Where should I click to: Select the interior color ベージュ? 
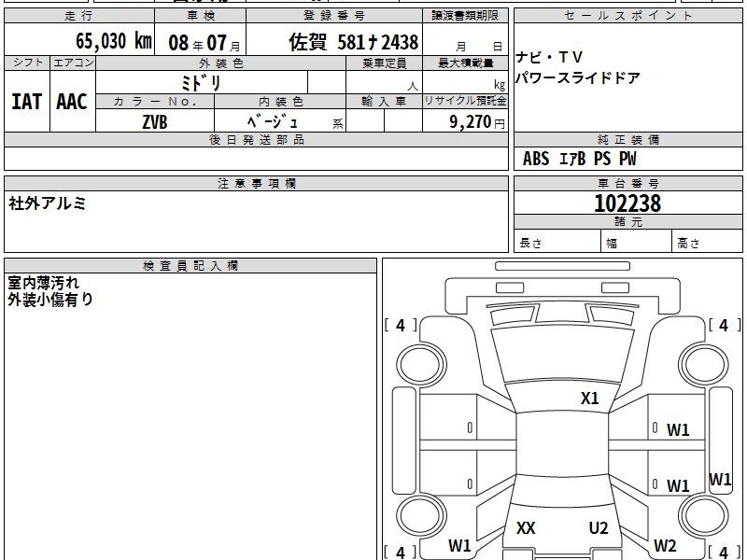[273, 121]
